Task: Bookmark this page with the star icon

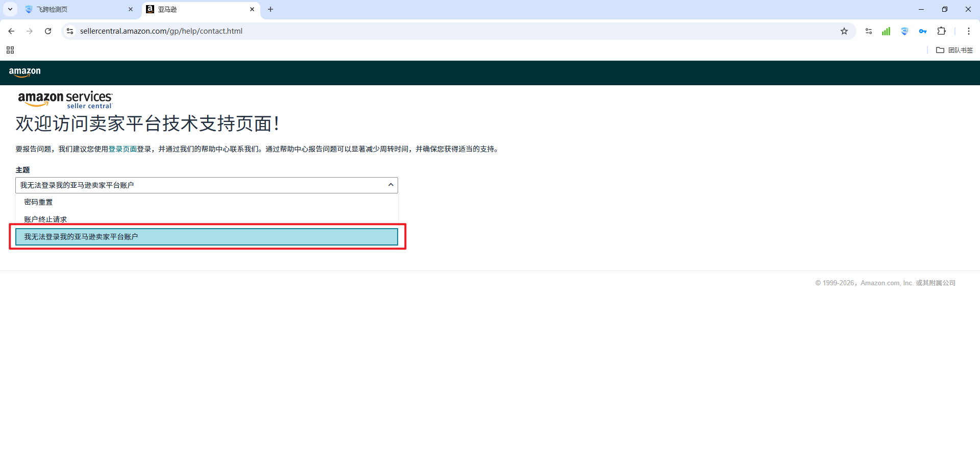Action: point(844,31)
